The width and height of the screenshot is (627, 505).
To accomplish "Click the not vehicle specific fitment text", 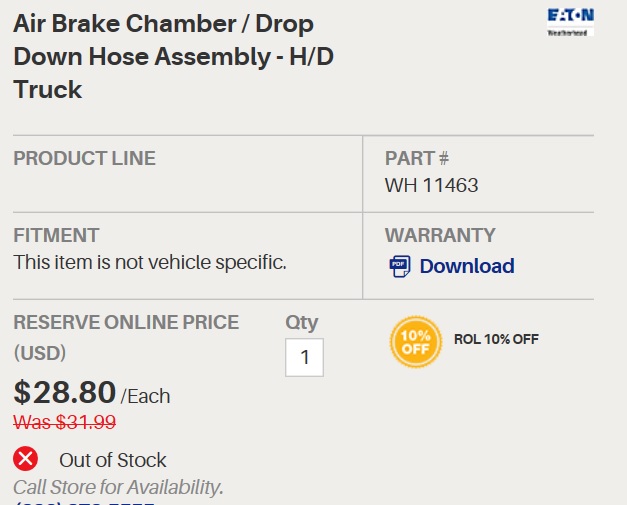I will pyautogui.click(x=150, y=262).
